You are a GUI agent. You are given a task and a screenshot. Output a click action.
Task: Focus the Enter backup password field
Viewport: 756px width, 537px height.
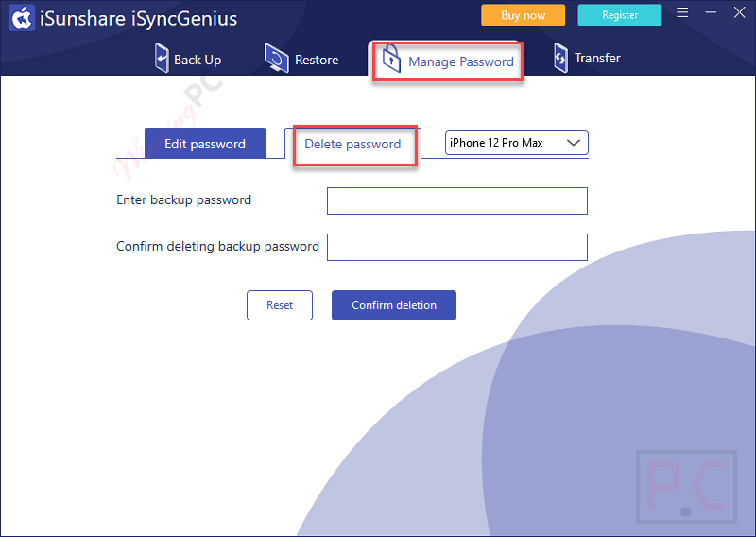457,200
